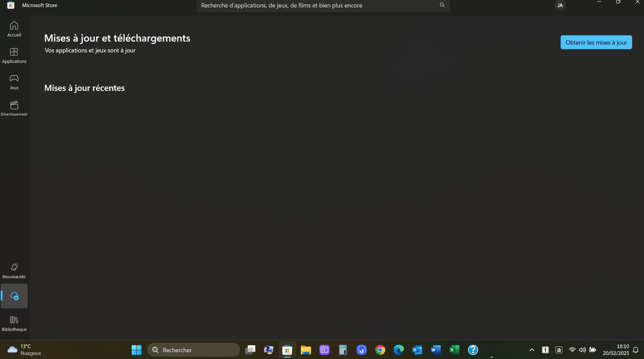Image resolution: width=644 pixels, height=359 pixels.
Task: Minimize the Microsoft Store window
Action: pos(599,2)
